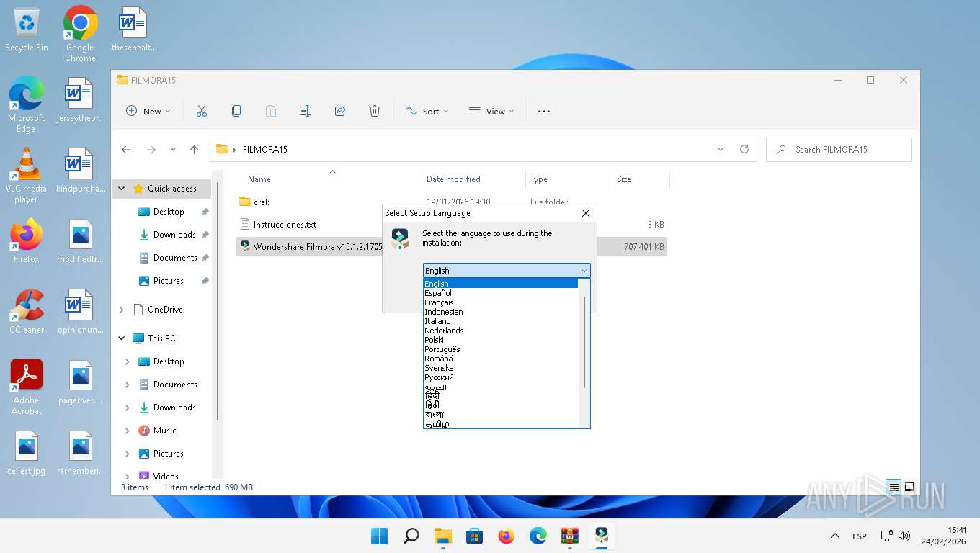
Task: Open taskbar Search
Action: tap(411, 536)
